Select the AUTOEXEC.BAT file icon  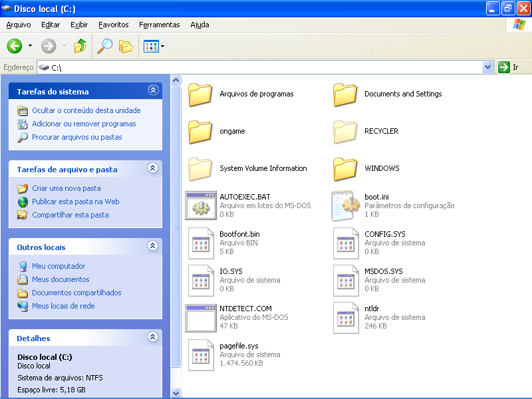coord(199,205)
